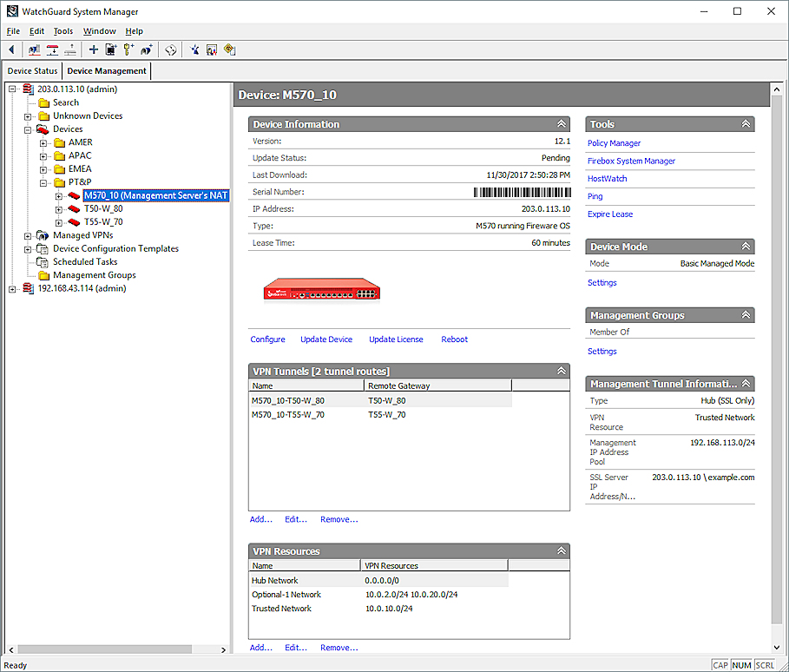Toggle the CAP indicator in the status bar
The height and width of the screenshot is (672, 789).
pyautogui.click(x=720, y=665)
